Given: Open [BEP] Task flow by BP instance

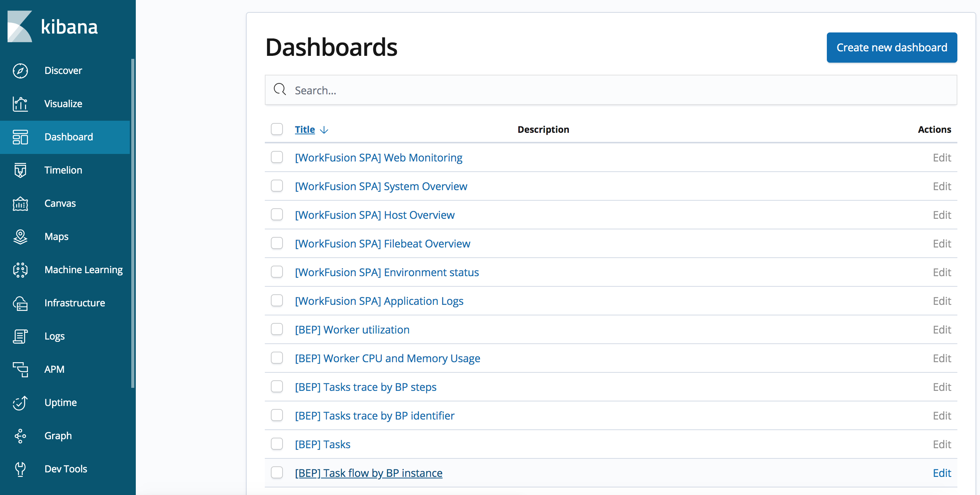Looking at the screenshot, I should click(369, 473).
